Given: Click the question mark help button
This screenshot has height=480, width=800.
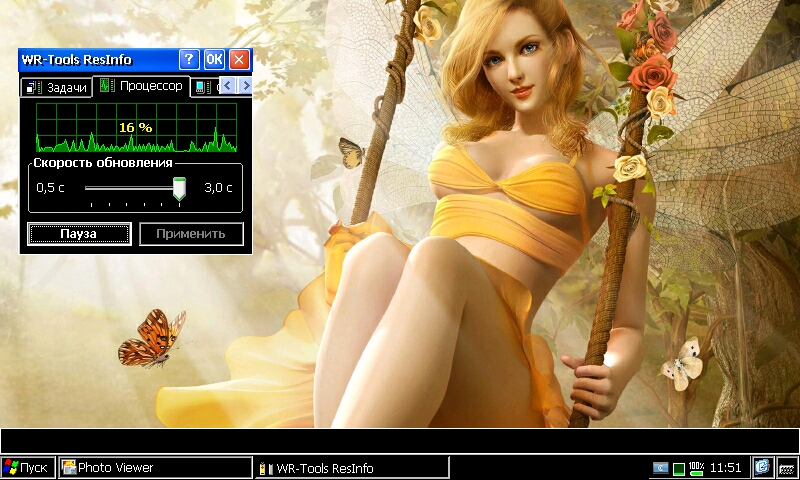Looking at the screenshot, I should 189,60.
